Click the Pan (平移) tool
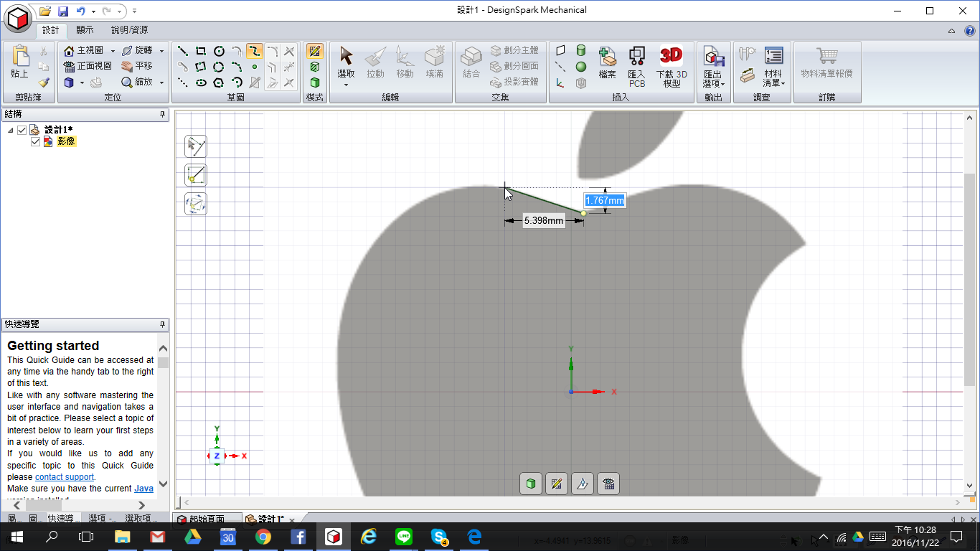This screenshot has width=980, height=551. coord(136,66)
